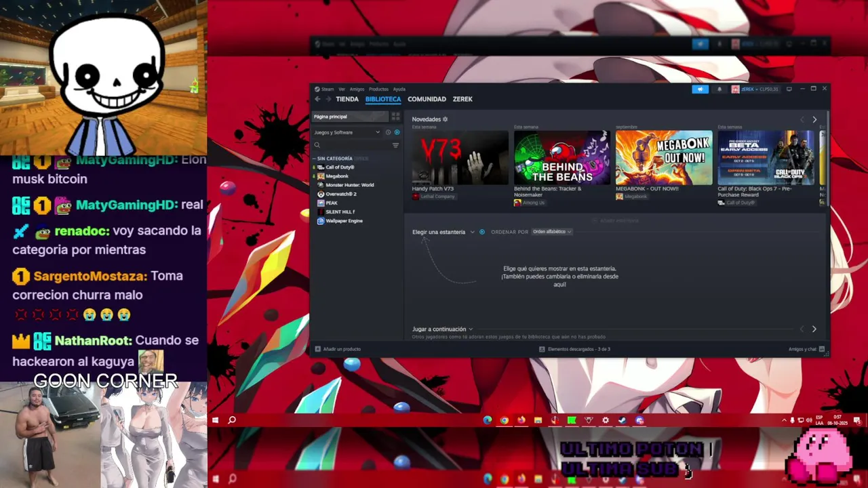The width and height of the screenshot is (868, 488).
Task: Click the library search field
Action: tap(351, 145)
